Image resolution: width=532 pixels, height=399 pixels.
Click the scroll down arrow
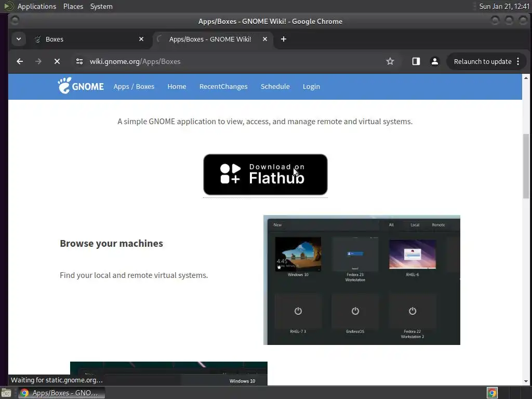[x=526, y=381]
